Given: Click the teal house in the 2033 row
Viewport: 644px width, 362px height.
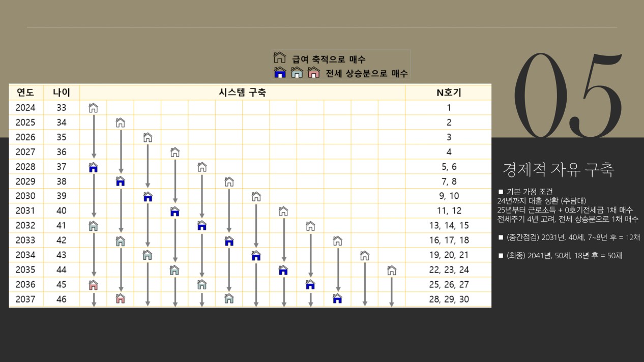Looking at the screenshot, I should point(120,240).
